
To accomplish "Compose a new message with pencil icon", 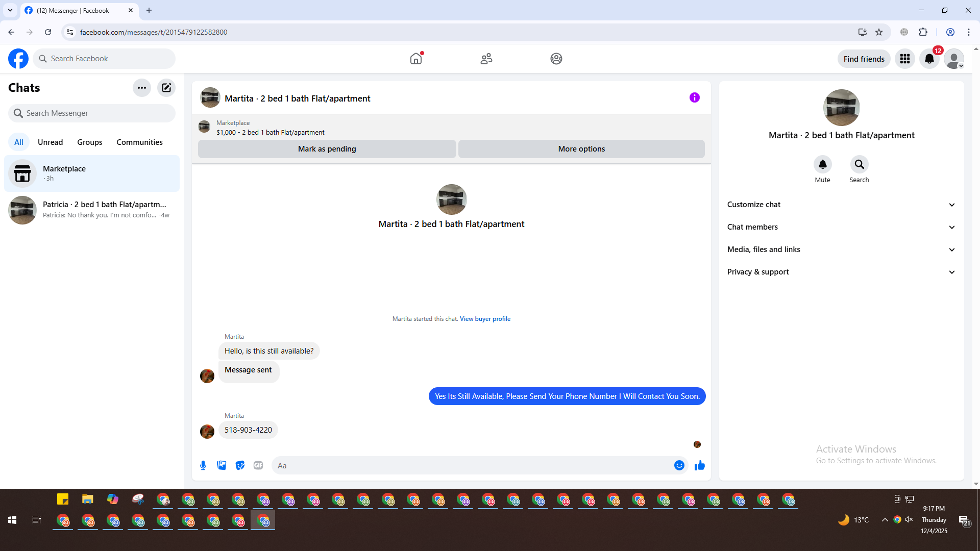I will pos(166,88).
